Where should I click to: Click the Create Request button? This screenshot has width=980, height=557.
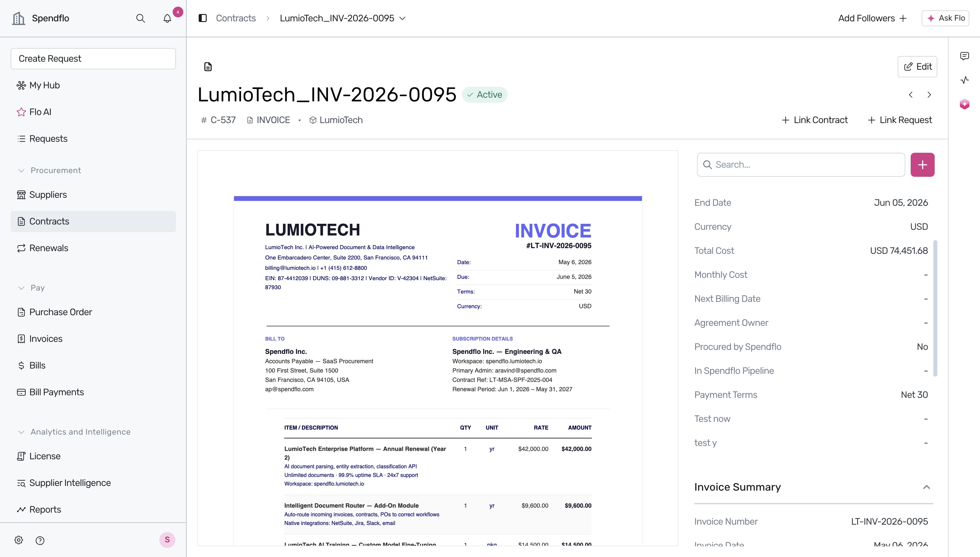coord(93,58)
